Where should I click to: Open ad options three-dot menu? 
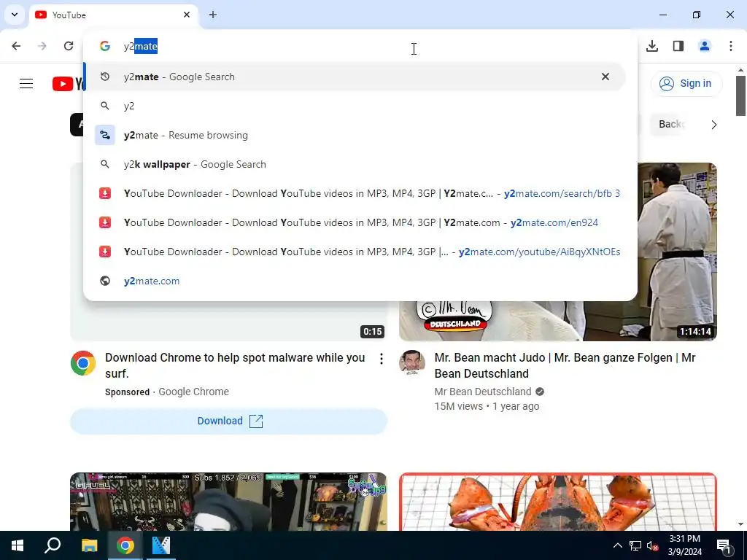point(381,359)
